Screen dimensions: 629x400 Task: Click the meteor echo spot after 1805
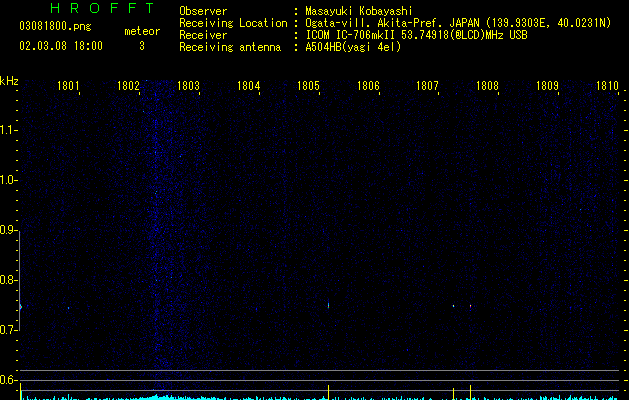[329, 305]
